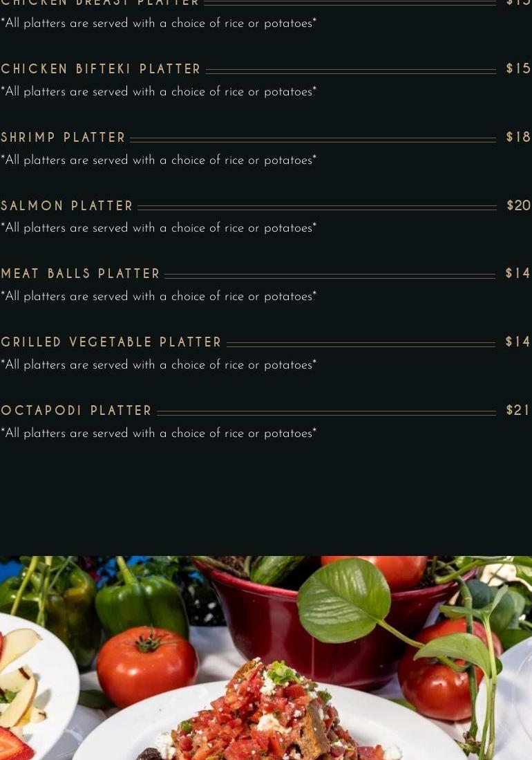The height and width of the screenshot is (760, 532).
Task: Click the $15 Chicken Bifteki Platter price
Action: tap(518, 68)
